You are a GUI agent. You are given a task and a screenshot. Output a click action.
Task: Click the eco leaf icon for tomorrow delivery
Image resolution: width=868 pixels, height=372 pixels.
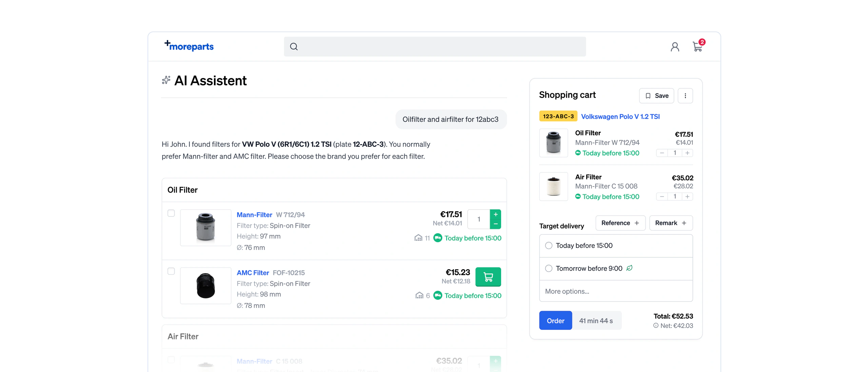click(629, 268)
